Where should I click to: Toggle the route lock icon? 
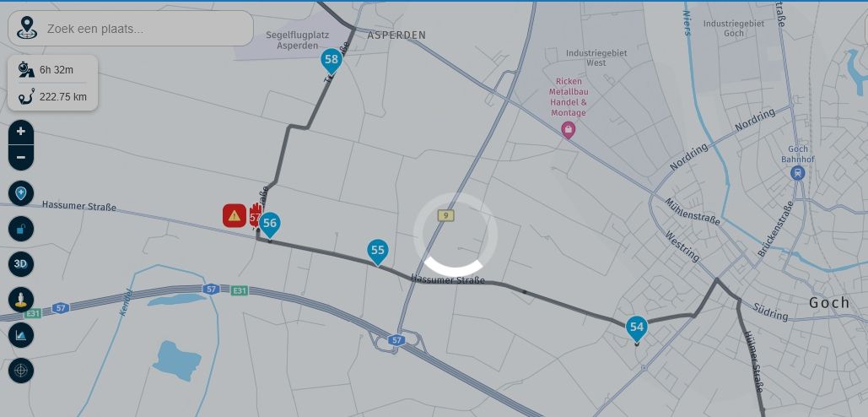[21, 229]
